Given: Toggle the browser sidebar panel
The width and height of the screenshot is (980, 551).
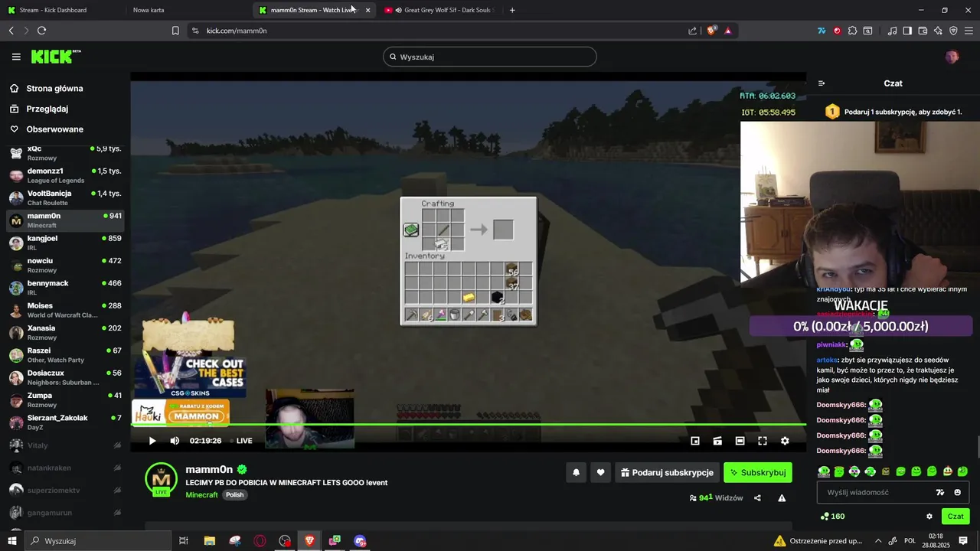Looking at the screenshot, I should 907,31.
